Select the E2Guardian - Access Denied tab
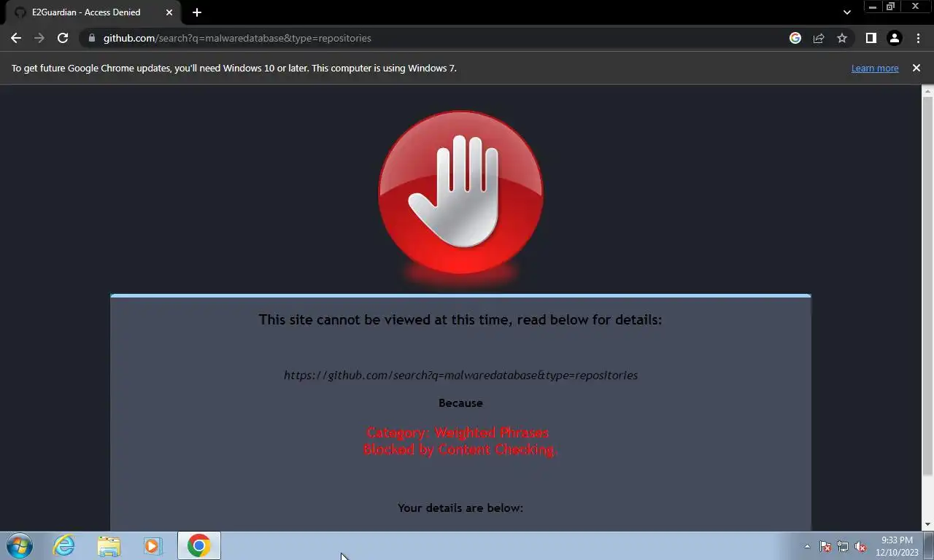The image size is (934, 560). pyautogui.click(x=93, y=12)
